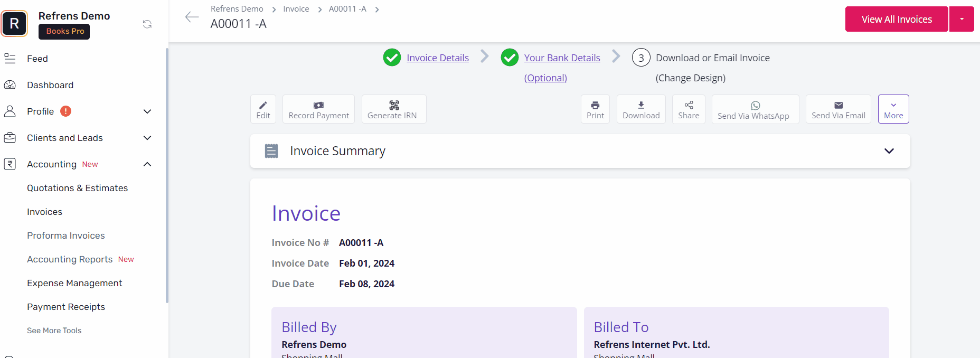Click due date Feb 08, 2024
980x358 pixels.
coord(367,284)
